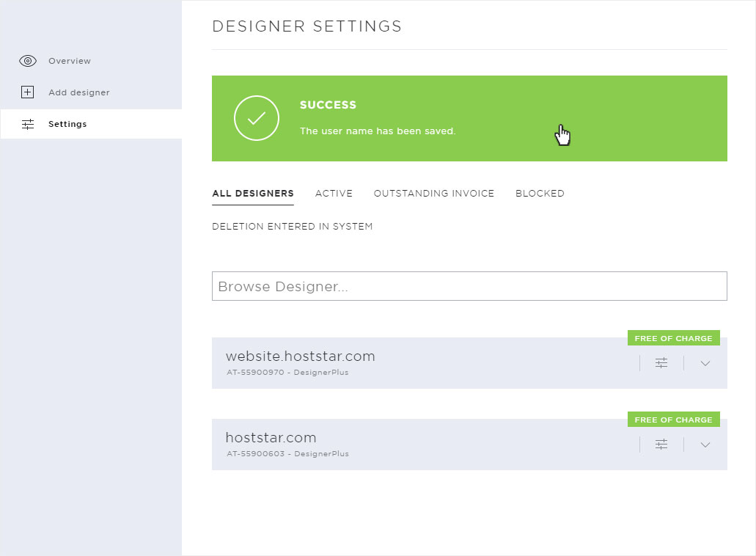The image size is (756, 556).
Task: Click the AT-55900603 - DesignerPlus text
Action: pyautogui.click(x=288, y=454)
